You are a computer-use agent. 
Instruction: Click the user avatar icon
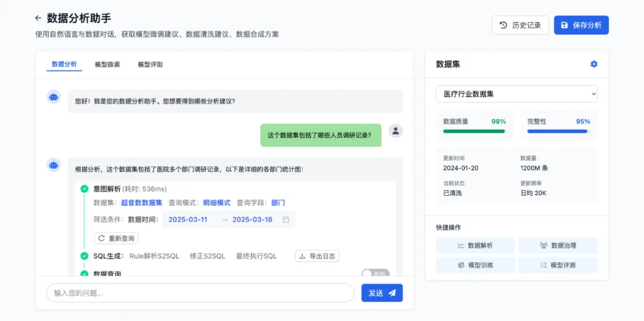click(395, 131)
